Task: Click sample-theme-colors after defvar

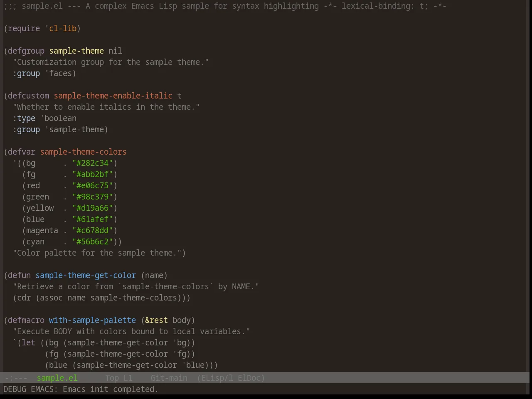Action: (83, 152)
